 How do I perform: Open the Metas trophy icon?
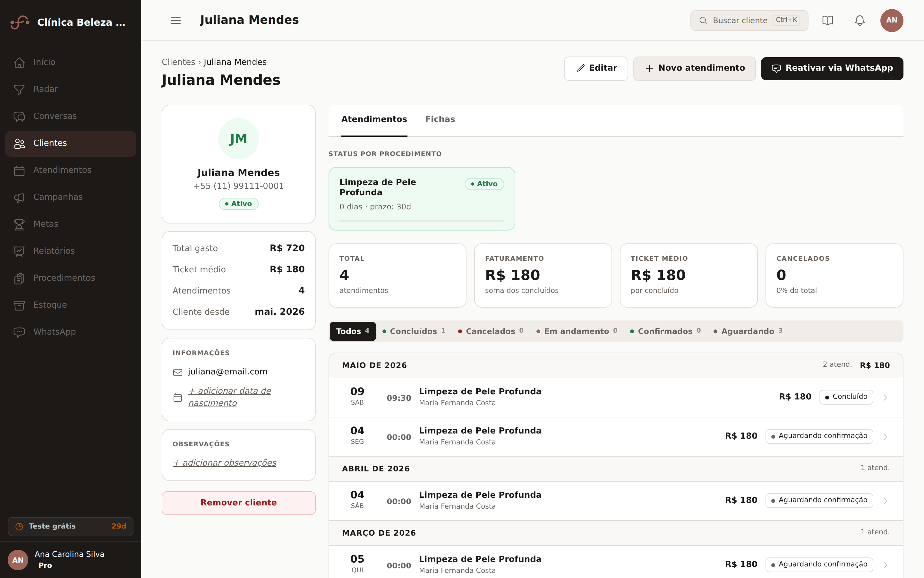click(x=19, y=224)
